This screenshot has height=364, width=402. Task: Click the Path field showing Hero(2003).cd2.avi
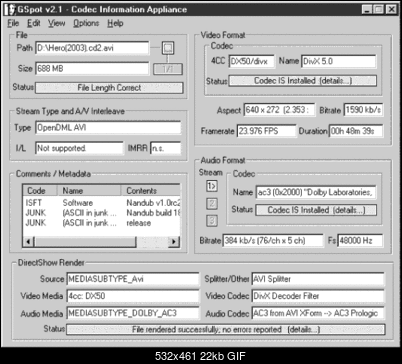pyautogui.click(x=92, y=48)
